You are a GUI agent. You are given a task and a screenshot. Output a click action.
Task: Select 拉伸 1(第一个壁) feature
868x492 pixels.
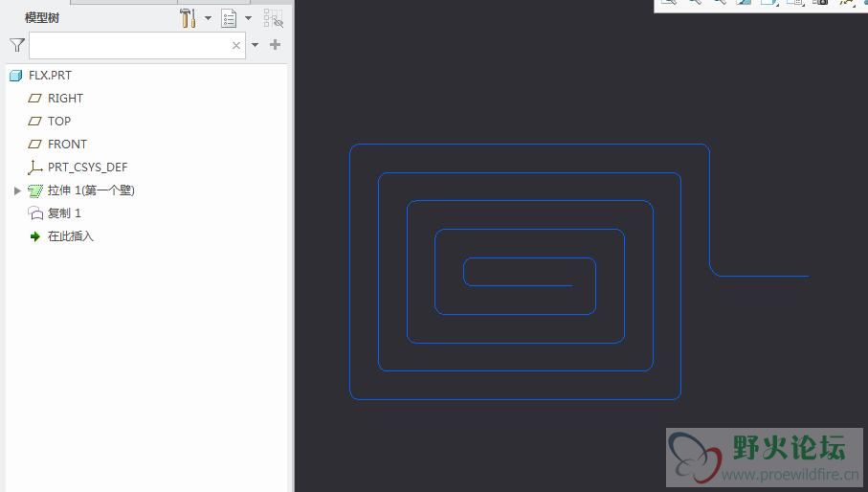(91, 190)
